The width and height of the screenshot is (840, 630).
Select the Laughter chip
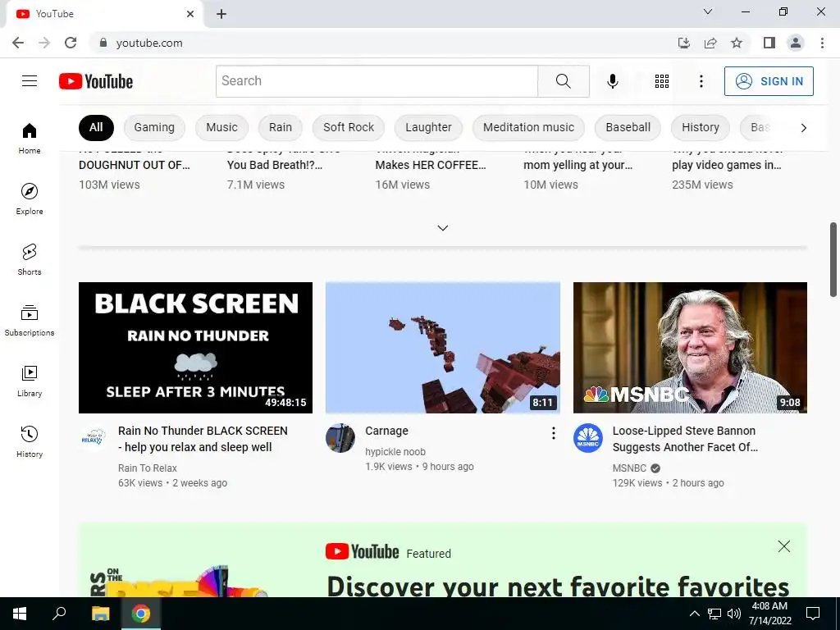pos(428,127)
